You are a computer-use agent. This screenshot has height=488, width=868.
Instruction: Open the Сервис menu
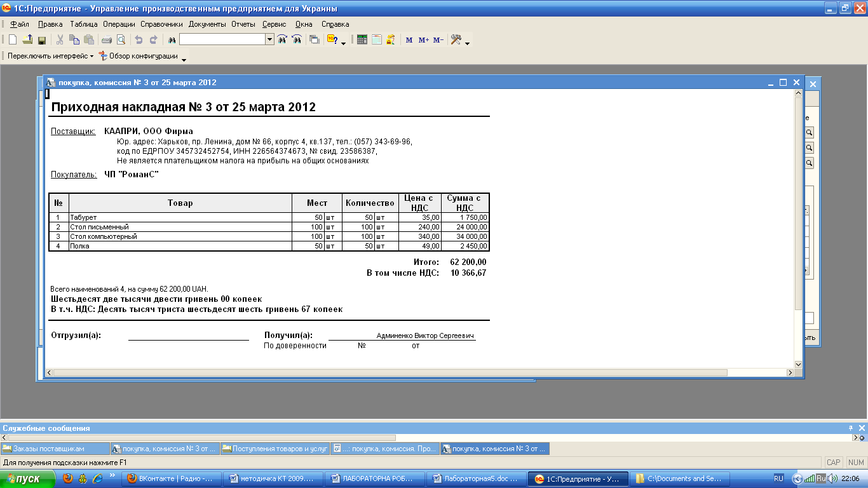pyautogui.click(x=274, y=24)
